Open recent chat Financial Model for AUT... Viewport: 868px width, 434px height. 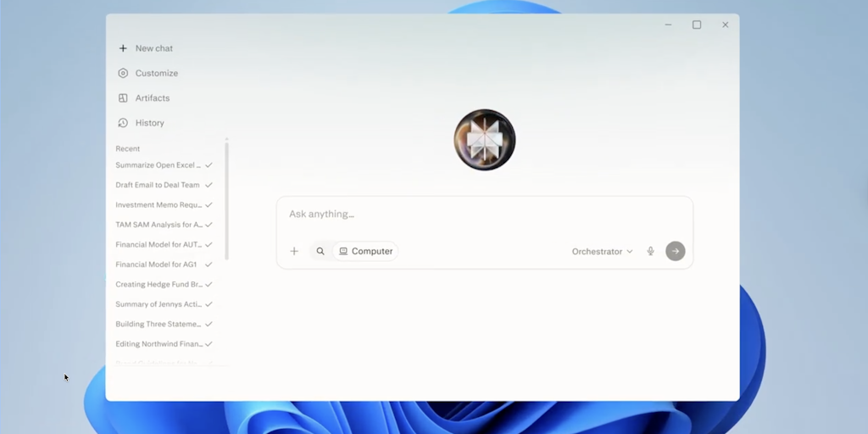tap(159, 245)
